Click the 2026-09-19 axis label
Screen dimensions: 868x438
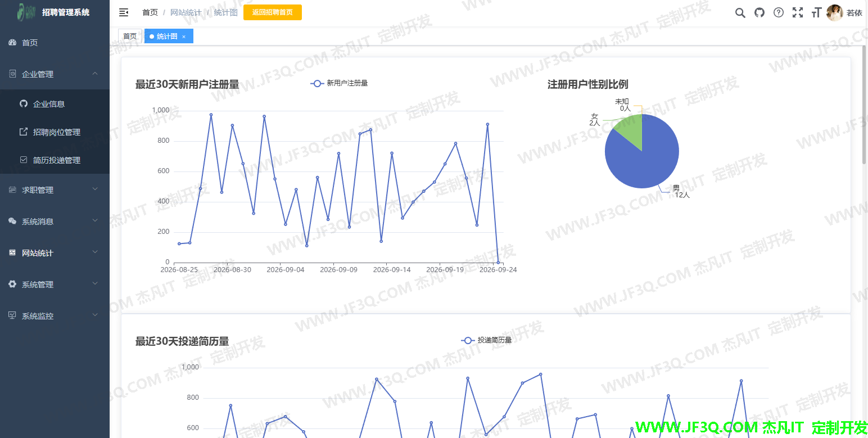(x=445, y=270)
